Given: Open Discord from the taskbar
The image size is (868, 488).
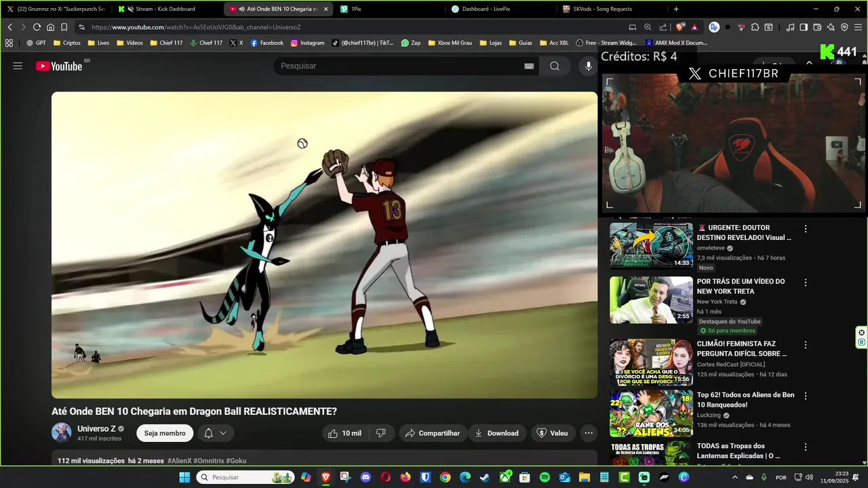Looking at the screenshot, I should 366,477.
